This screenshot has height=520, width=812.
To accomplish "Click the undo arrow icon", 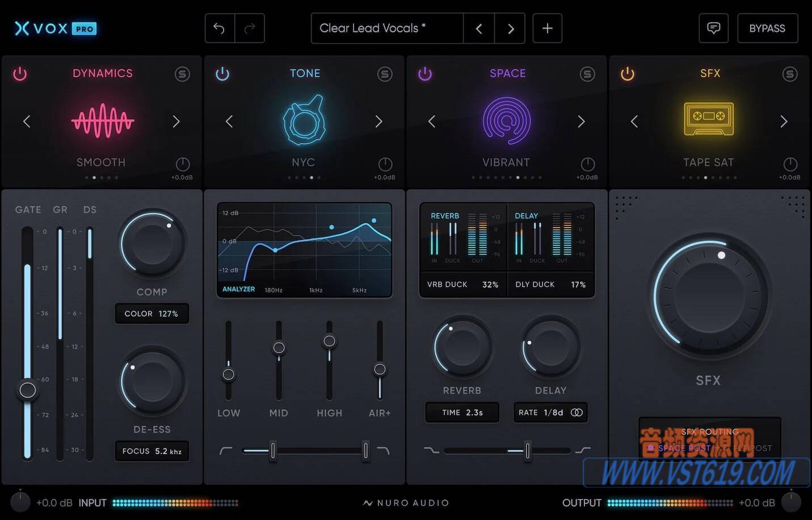I will coord(220,28).
